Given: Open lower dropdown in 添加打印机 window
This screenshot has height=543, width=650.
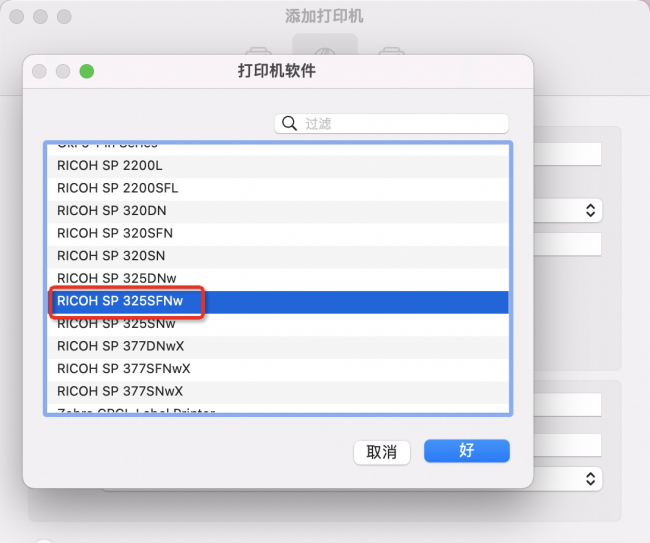Looking at the screenshot, I should click(567, 479).
